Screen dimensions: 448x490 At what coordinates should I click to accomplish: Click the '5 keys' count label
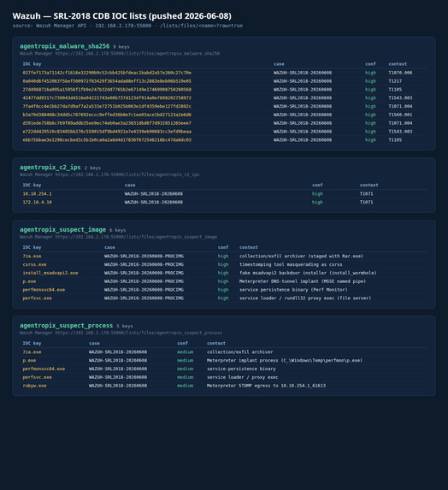125,327
